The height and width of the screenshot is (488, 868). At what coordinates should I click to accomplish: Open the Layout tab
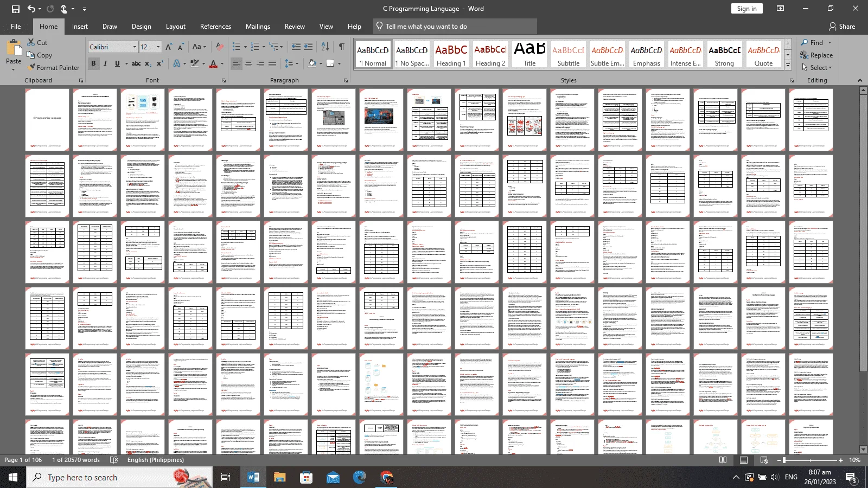point(175,26)
